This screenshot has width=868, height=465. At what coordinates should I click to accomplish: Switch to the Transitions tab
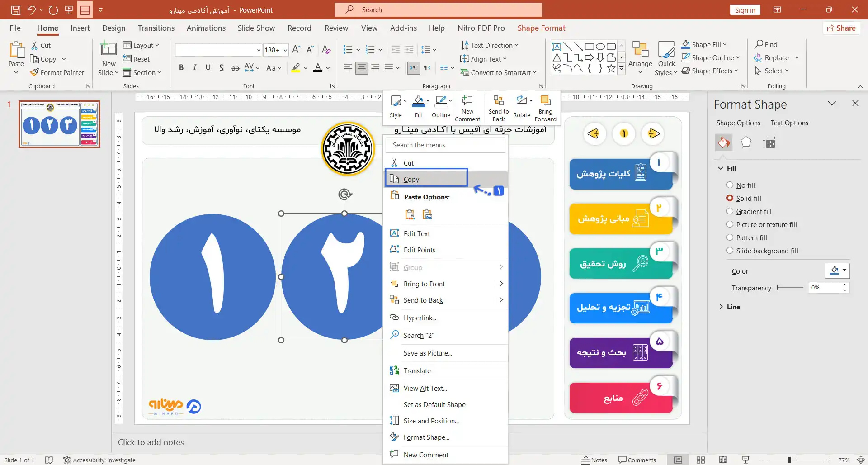(x=156, y=28)
